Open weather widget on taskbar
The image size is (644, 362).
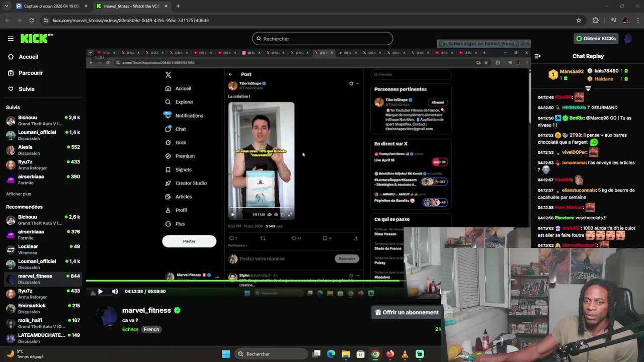click(x=24, y=354)
